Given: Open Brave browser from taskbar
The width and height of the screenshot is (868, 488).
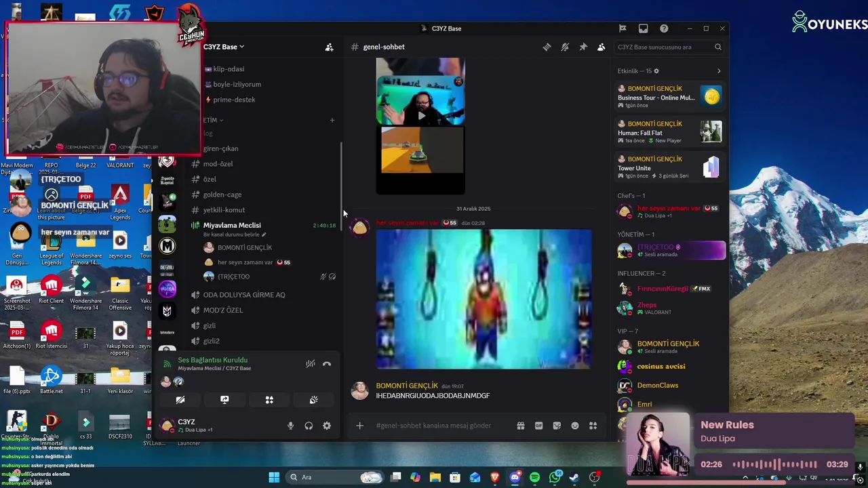Looking at the screenshot, I should [495, 477].
